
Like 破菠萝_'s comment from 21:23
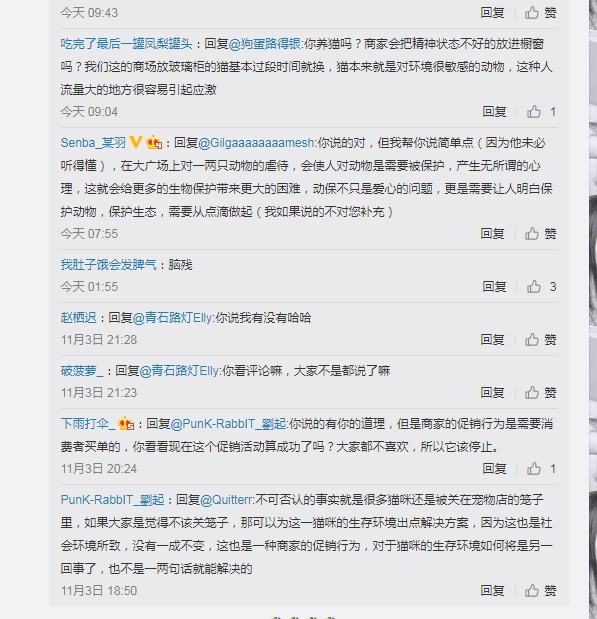540,392
